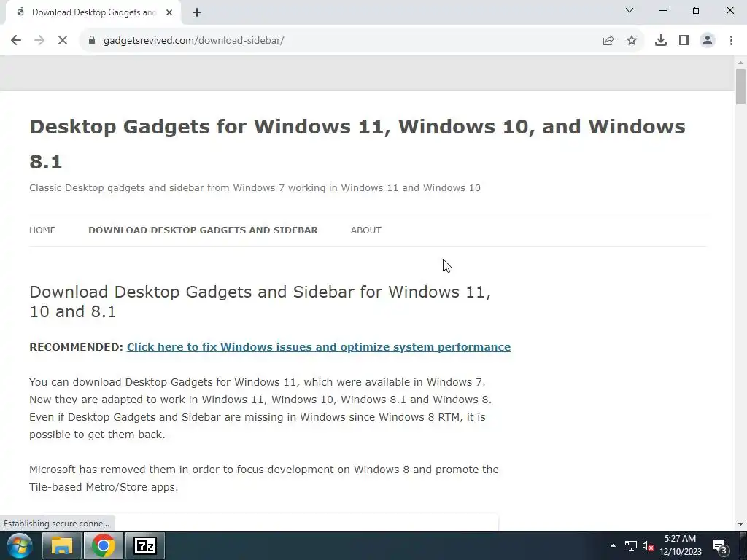Screen dimensions: 747x560
Task: Open network status tray icon
Action: [631, 545]
